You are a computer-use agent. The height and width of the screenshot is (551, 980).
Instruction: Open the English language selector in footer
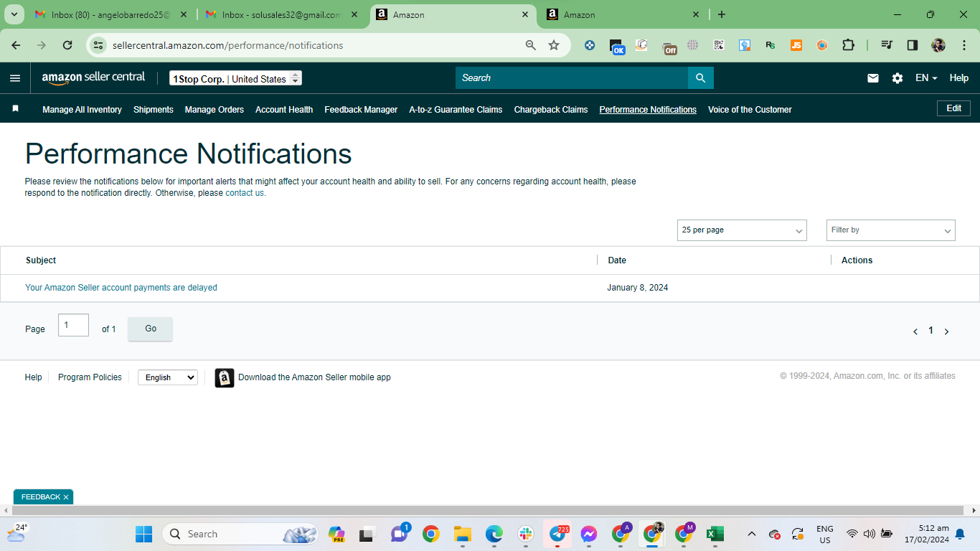(168, 377)
